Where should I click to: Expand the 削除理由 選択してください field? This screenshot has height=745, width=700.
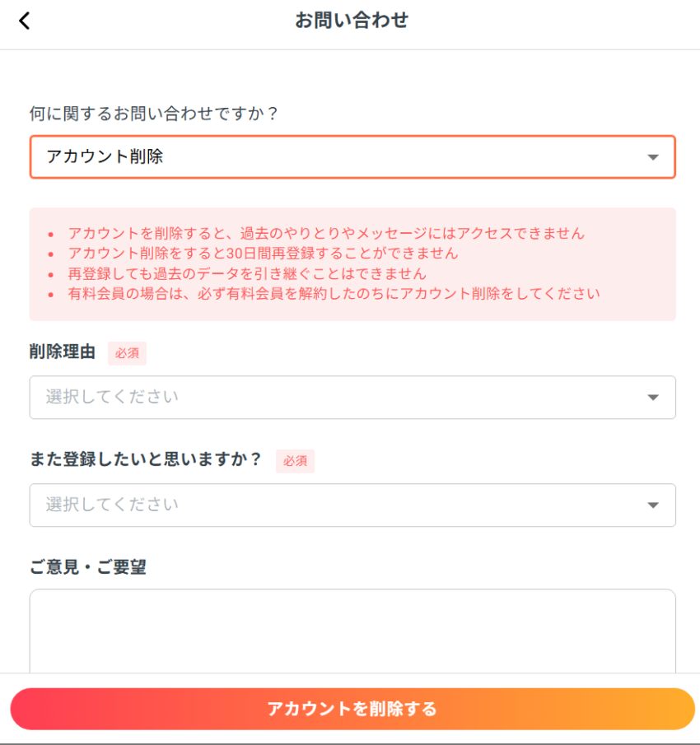[329, 398]
